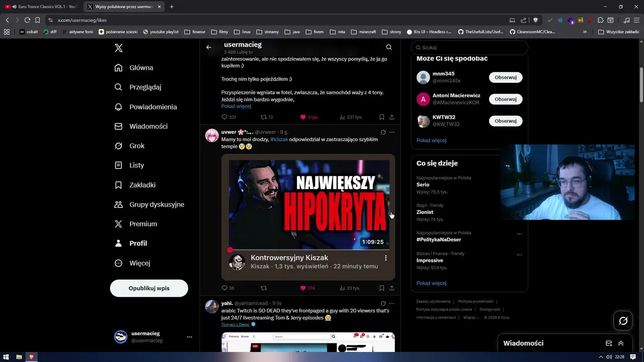Viewport: 644px width, 362px height.
Task: View stats of 237 tys. views post
Action: tap(351, 117)
